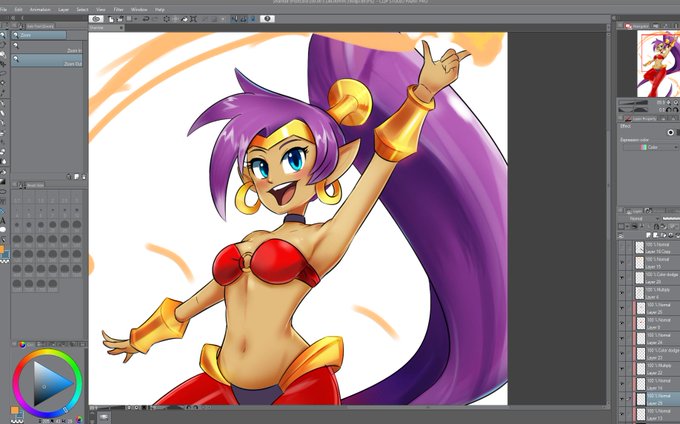Open the Animation menu
The width and height of the screenshot is (680, 424).
40,9
